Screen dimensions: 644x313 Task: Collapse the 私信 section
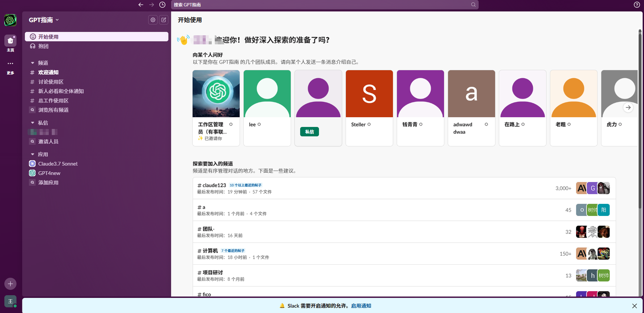pyautogui.click(x=32, y=122)
